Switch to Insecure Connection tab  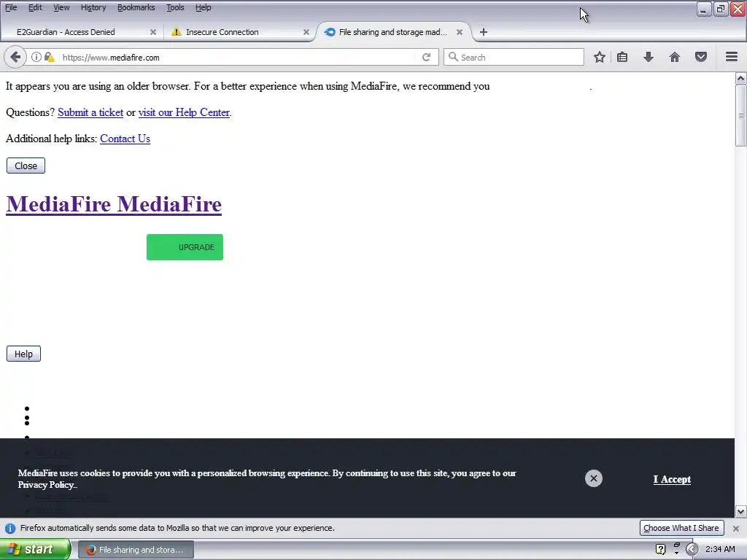[239, 32]
